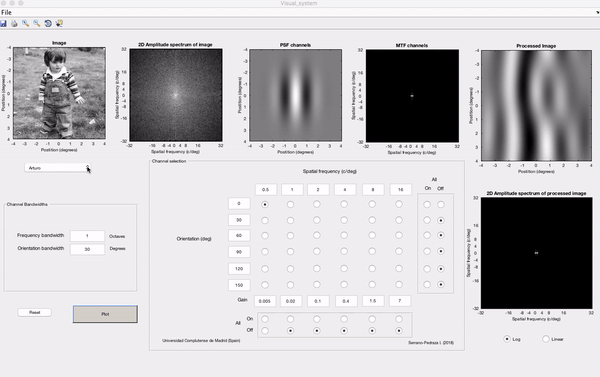
Task: Select the Zoom In magnifier tool
Action: coord(25,24)
